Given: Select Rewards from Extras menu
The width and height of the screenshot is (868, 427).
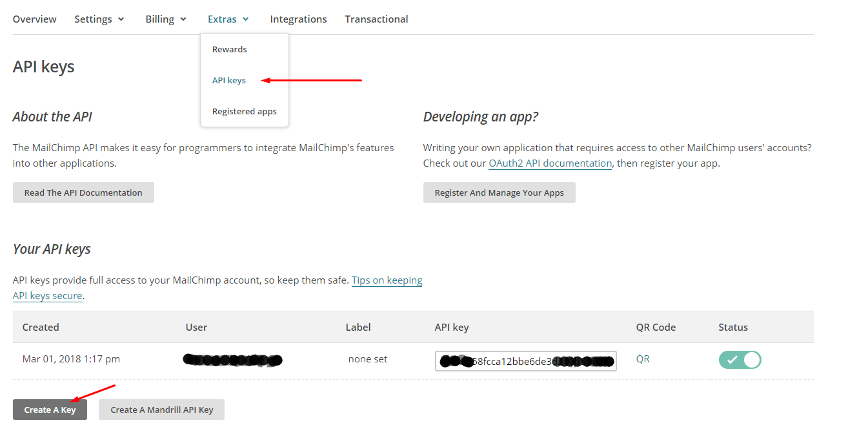Looking at the screenshot, I should (x=230, y=49).
